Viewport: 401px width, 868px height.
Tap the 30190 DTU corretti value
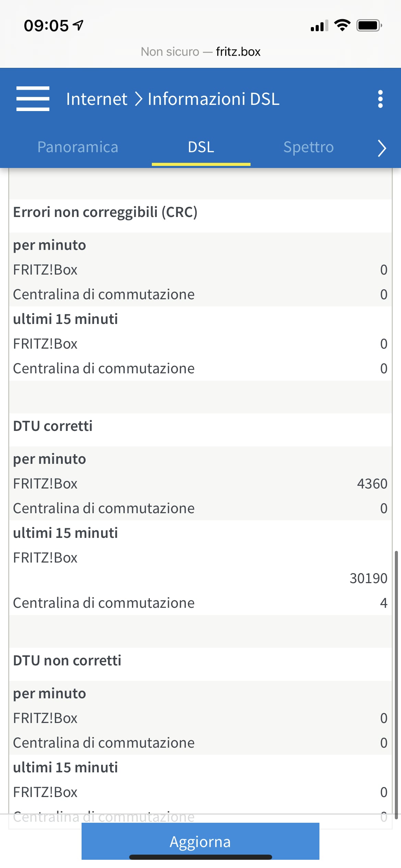coord(368,578)
